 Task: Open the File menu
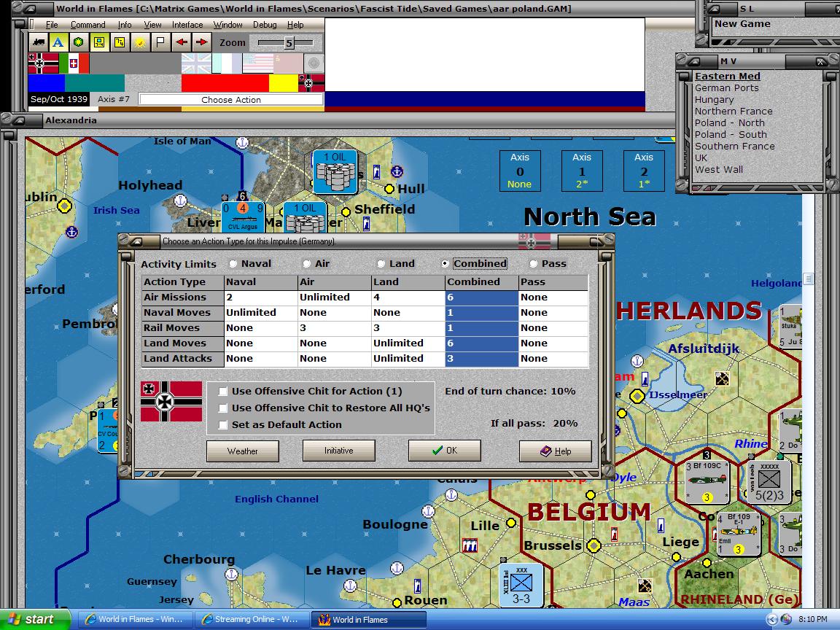(52, 25)
